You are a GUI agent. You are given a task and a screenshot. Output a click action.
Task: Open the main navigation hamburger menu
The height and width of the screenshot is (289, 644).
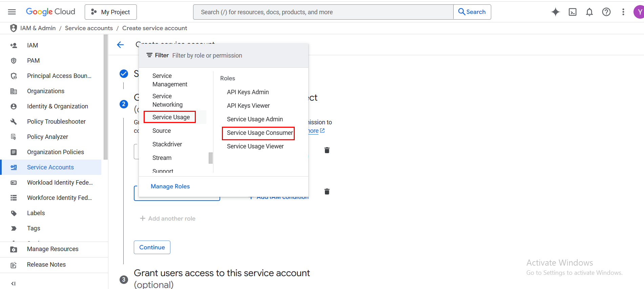(12, 12)
